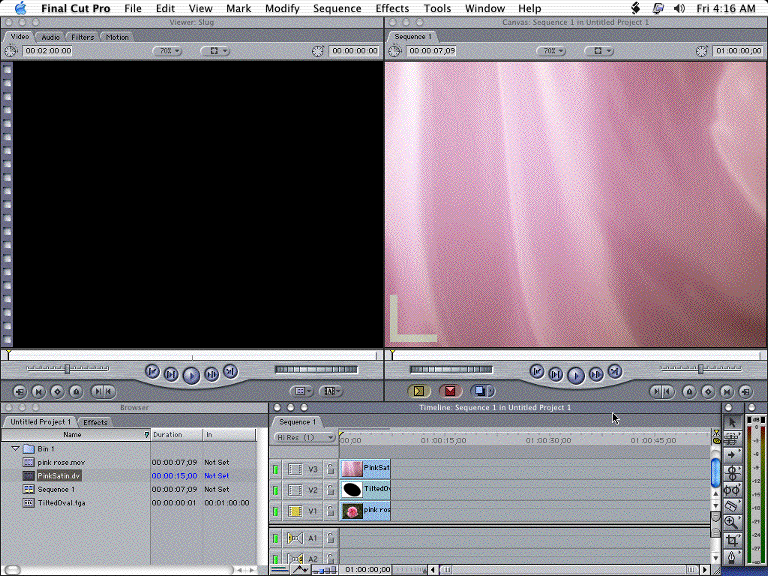Open Hi Res render quality dropdown
The width and height of the screenshot is (768, 576).
coord(304,437)
